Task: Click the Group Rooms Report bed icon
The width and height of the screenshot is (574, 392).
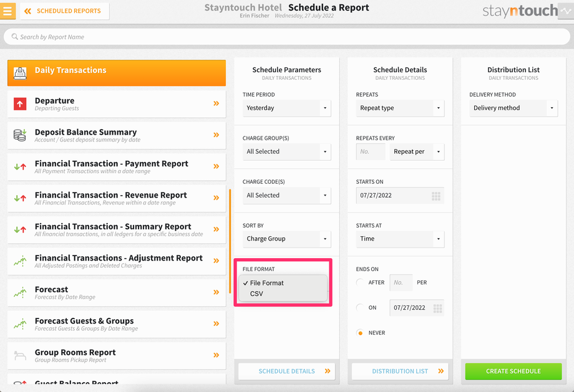Action: pos(20,355)
